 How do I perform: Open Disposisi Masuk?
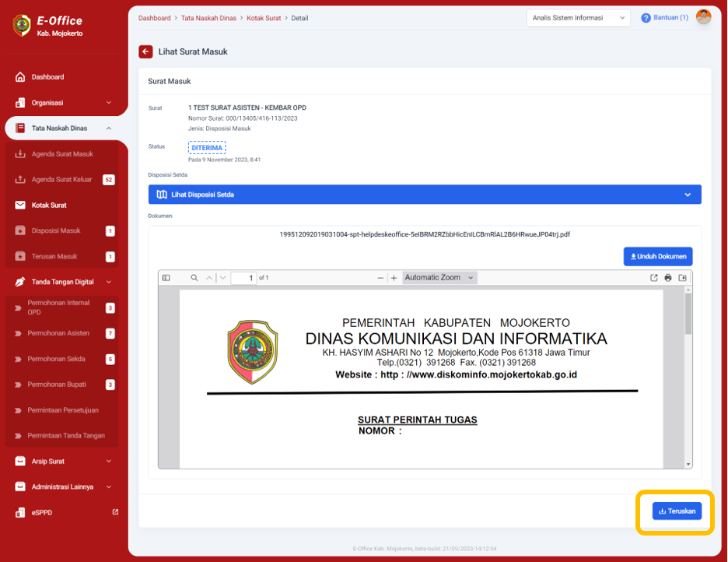coord(62,230)
